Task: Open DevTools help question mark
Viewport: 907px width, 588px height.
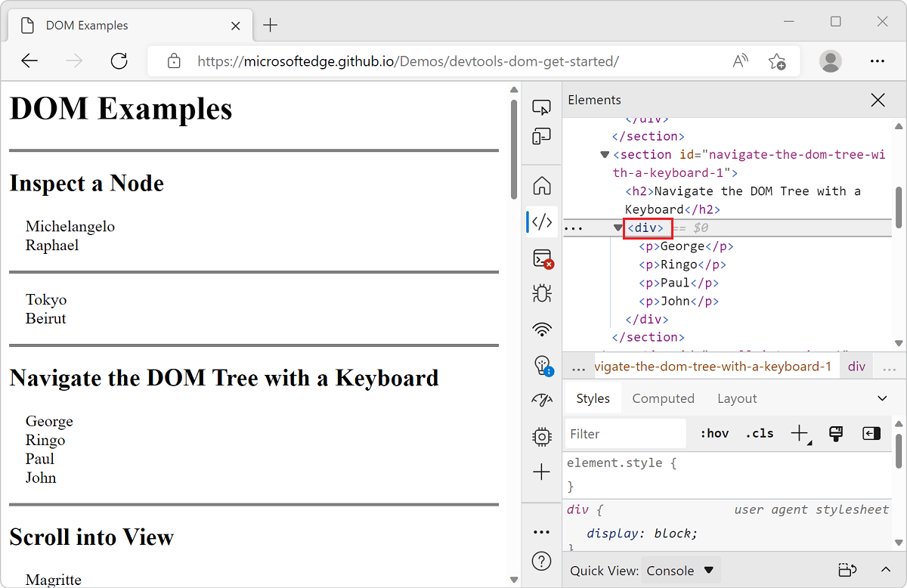Action: (541, 561)
